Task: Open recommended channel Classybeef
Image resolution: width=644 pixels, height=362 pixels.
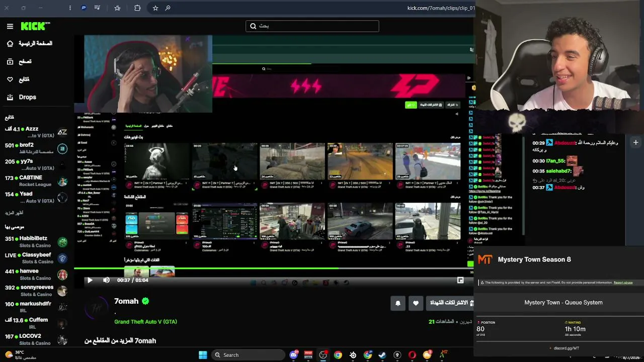Action: click(36, 258)
